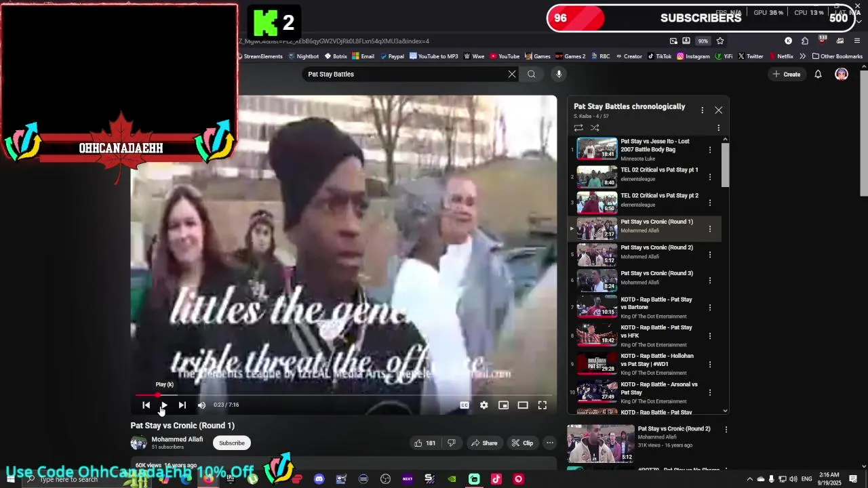Open options for Pat Stay vs Jesse Ito
The height and width of the screenshot is (488, 868).
coord(710,150)
